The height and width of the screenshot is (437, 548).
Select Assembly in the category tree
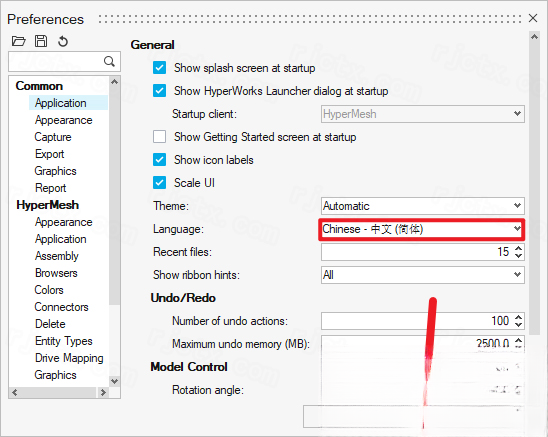(57, 256)
